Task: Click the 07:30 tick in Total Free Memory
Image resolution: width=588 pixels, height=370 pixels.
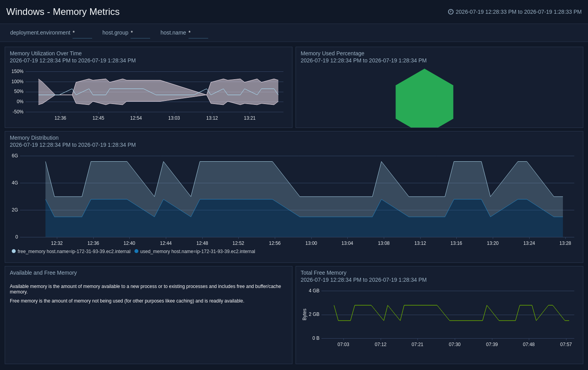Action: click(455, 344)
